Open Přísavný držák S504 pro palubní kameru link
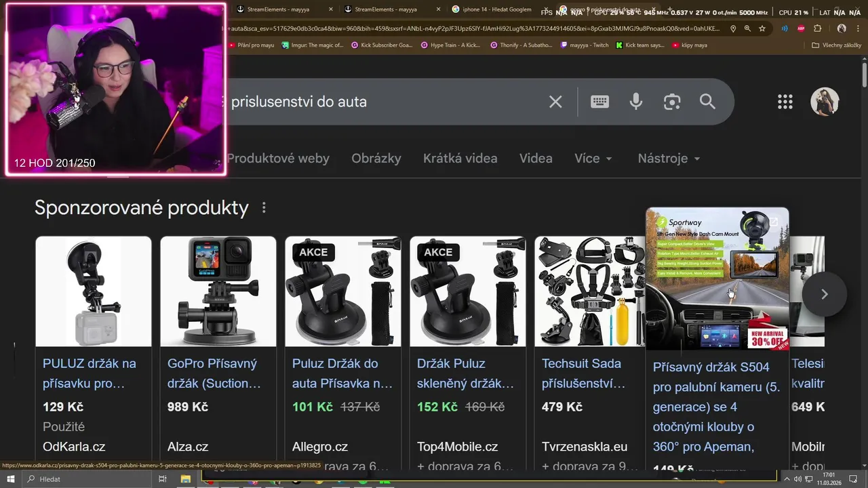This screenshot has width=868, height=488. 717,407
